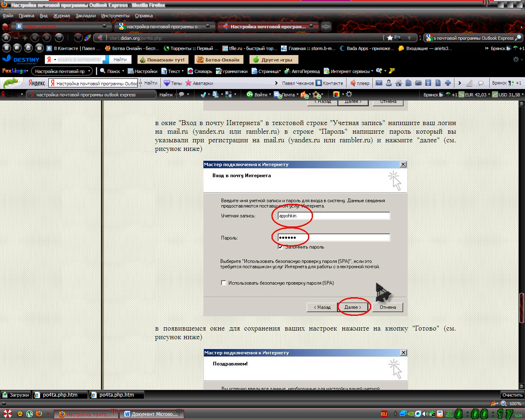Expand the Интернет сервисы dropdown

click(372, 71)
